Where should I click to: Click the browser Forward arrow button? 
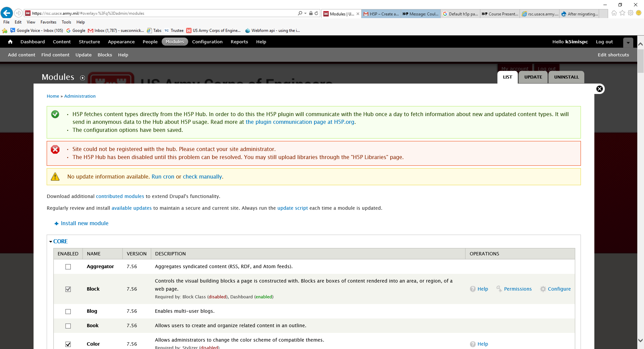click(x=18, y=13)
